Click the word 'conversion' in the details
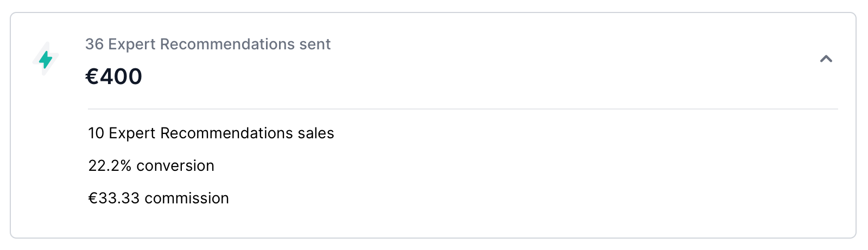Screen dimensions: 868x250 (175, 165)
